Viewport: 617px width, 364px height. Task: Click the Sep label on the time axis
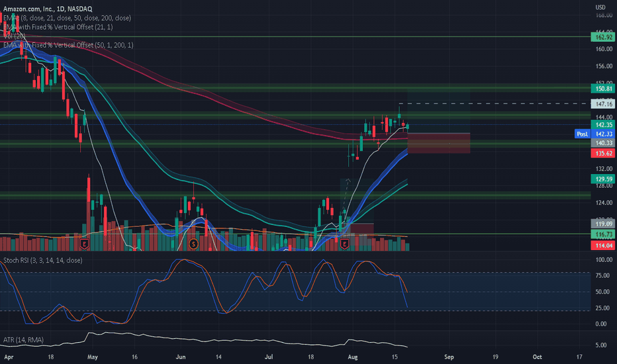click(x=449, y=357)
